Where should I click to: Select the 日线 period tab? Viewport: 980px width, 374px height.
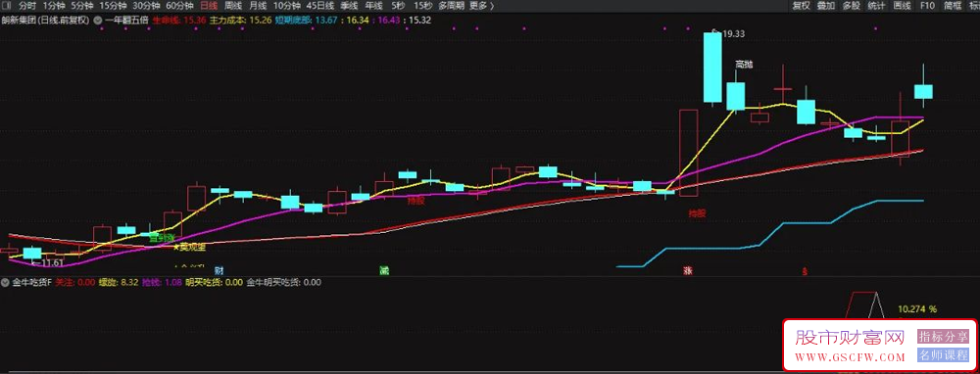pos(208,6)
